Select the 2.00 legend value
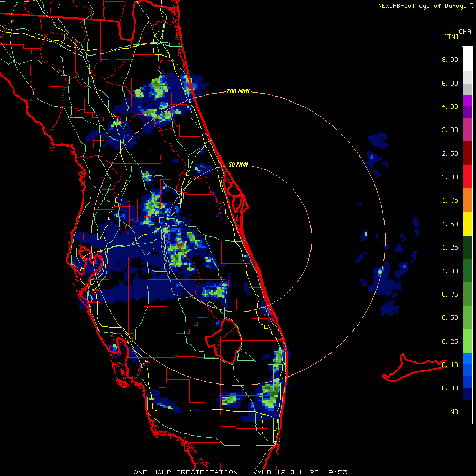Screen dimensions: 476x476 450,177
